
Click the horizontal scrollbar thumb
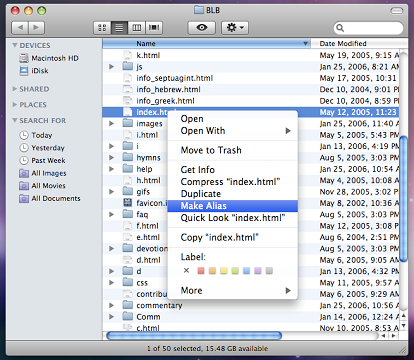point(194,335)
